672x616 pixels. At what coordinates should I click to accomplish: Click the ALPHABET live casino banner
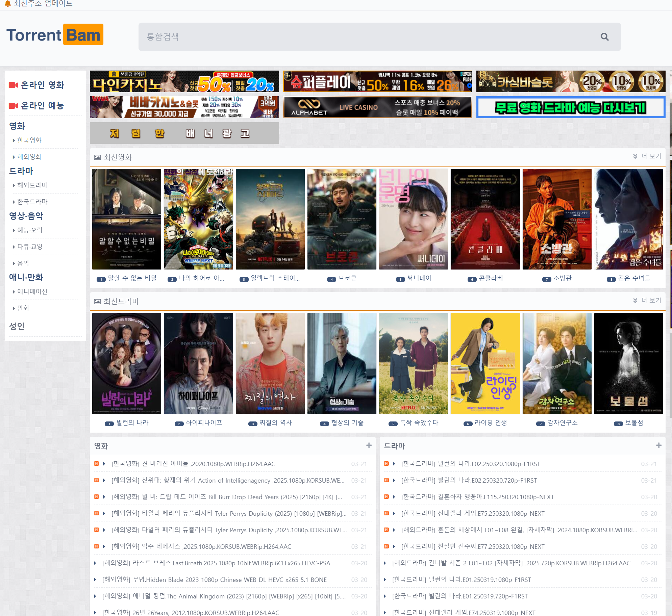tap(377, 107)
